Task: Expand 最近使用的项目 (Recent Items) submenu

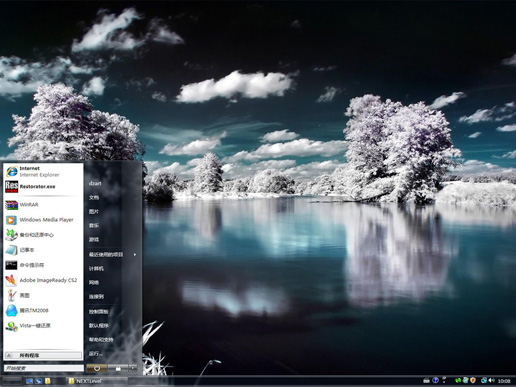Action: (x=113, y=255)
